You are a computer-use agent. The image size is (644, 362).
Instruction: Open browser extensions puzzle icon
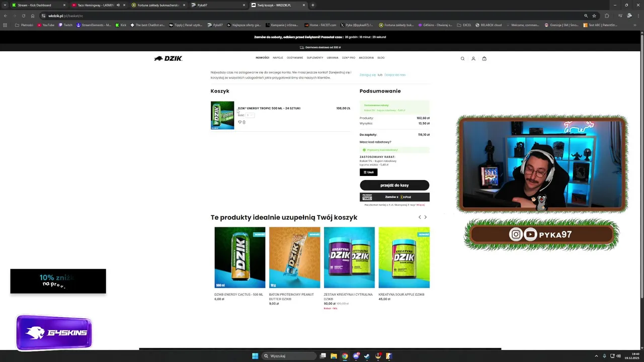[607, 16]
